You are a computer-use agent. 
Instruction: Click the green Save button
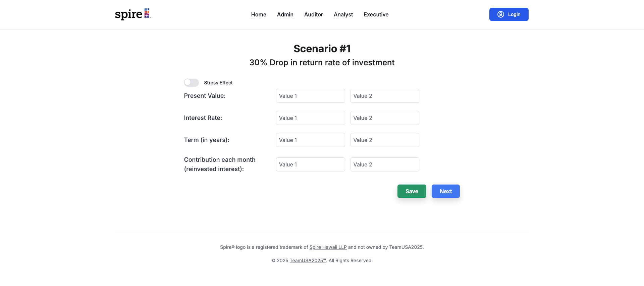point(412,191)
